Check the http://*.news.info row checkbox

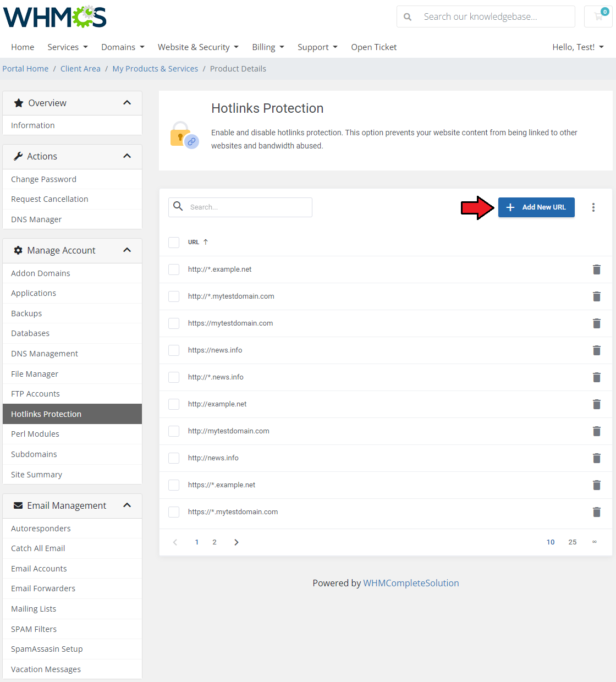[x=174, y=377]
